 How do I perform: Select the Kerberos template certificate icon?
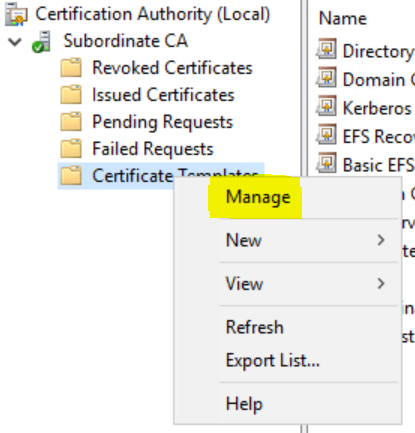pos(326,106)
